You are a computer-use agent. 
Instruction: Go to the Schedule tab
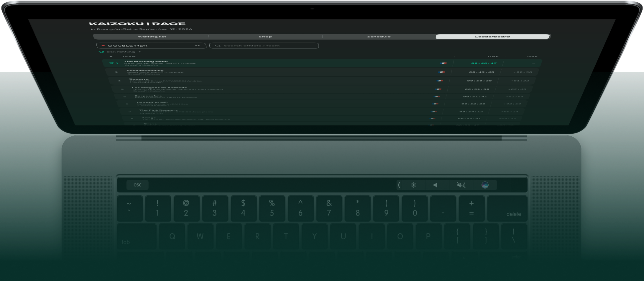[x=379, y=37]
